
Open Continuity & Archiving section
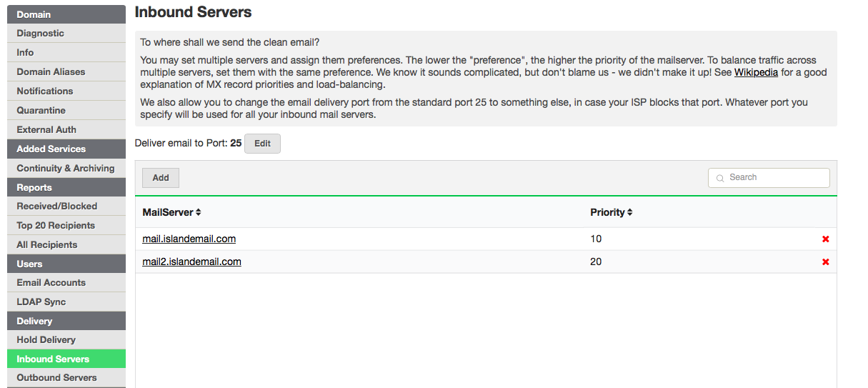tap(66, 169)
